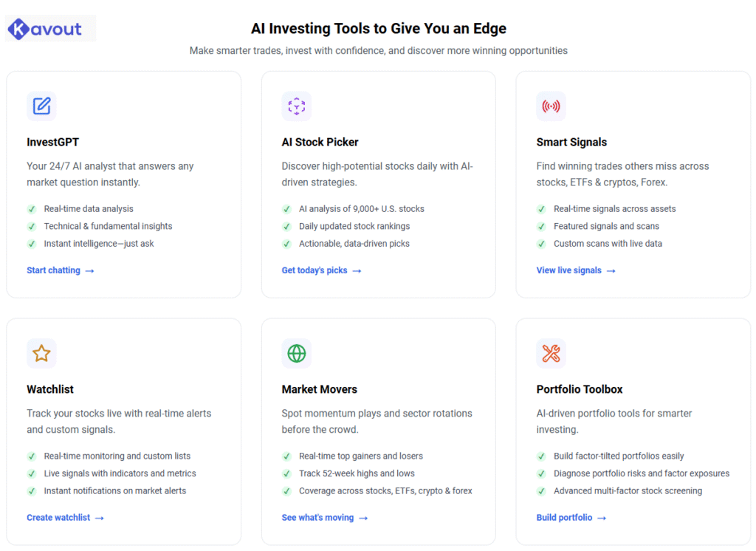Click the InvestGPT card heading
Screen dimensions: 756x551
[x=53, y=143]
